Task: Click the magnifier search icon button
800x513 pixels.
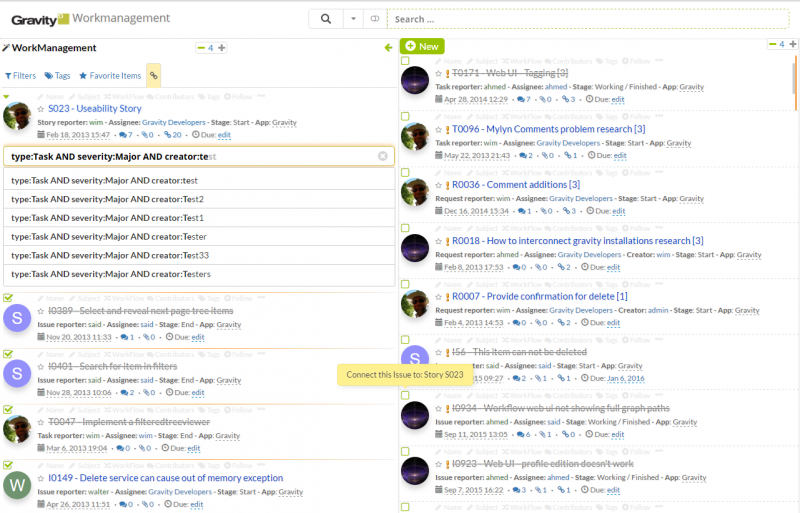Action: 325,18
